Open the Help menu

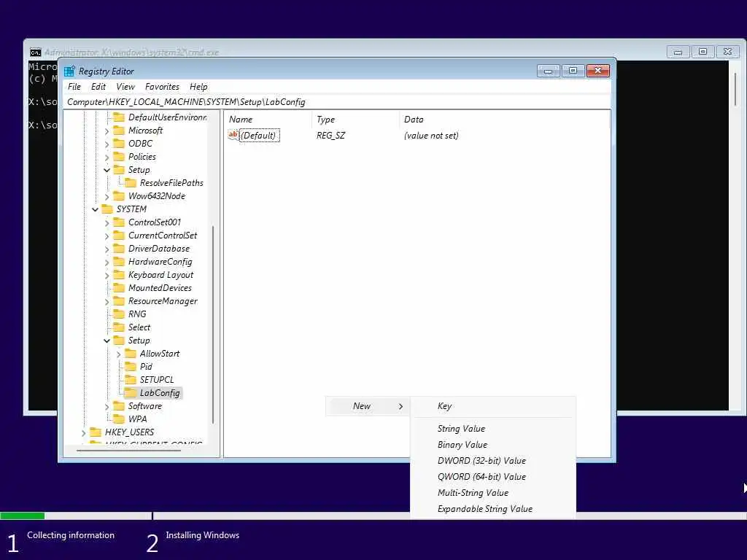tap(198, 87)
